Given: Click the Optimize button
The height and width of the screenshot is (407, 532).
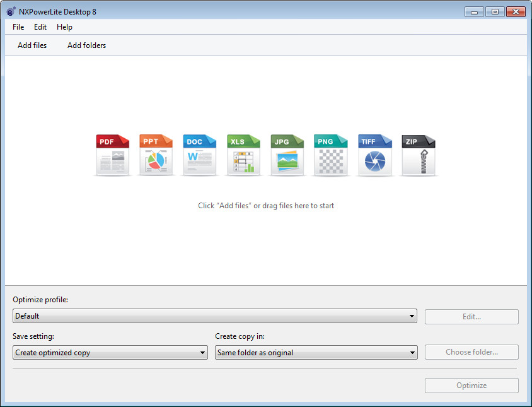Looking at the screenshot, I should 471,386.
